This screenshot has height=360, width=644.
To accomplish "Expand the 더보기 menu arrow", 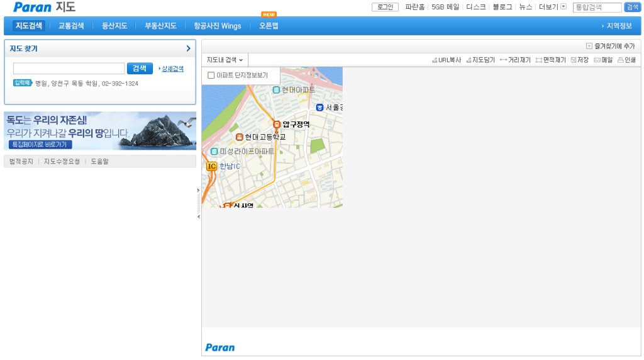I will (x=563, y=6).
